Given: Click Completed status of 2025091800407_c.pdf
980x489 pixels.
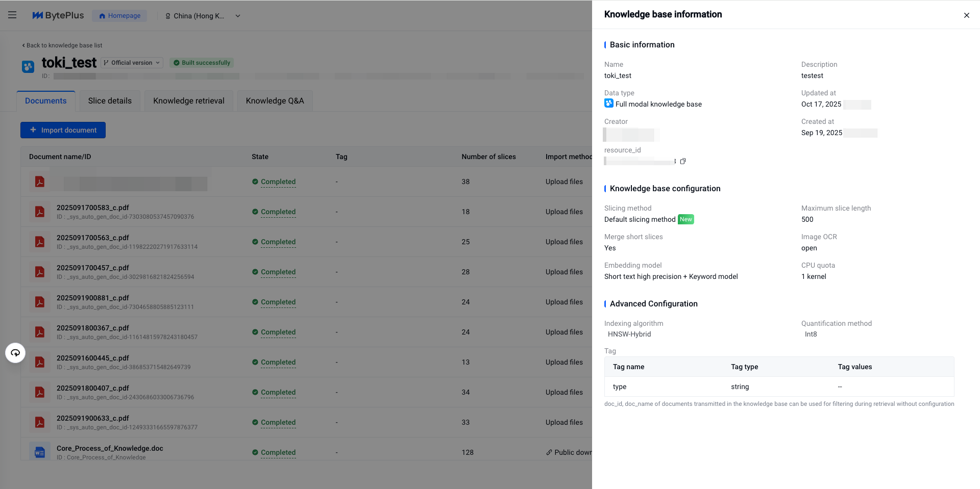Looking at the screenshot, I should [278, 392].
